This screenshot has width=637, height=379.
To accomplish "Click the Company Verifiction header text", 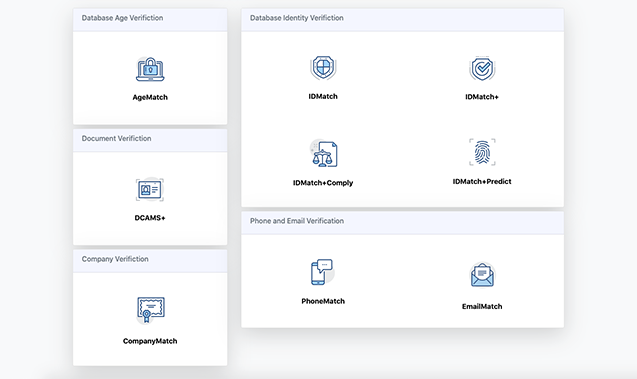I will pyautogui.click(x=115, y=259).
